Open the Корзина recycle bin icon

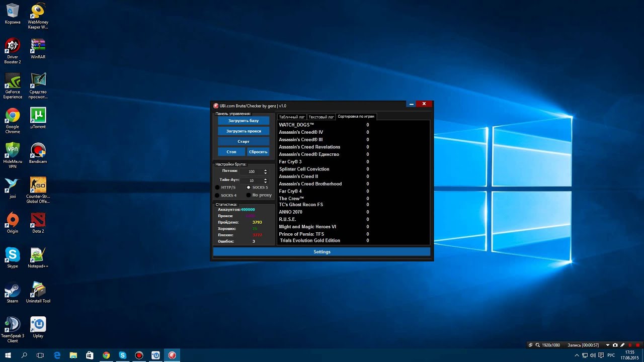[13, 14]
